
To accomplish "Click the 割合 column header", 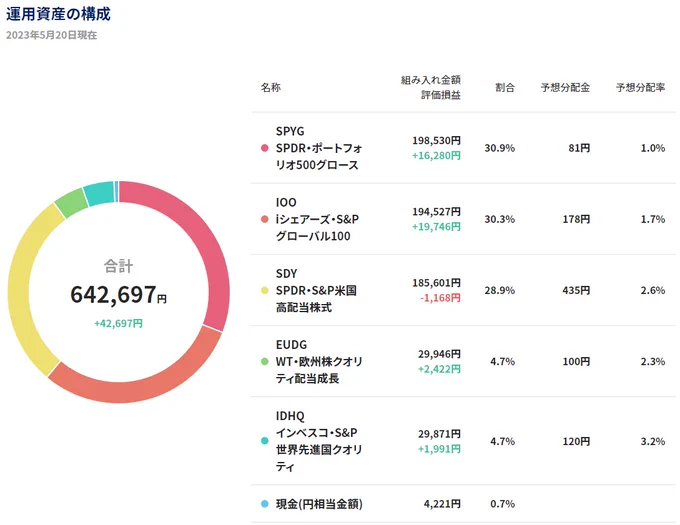I will [505, 87].
